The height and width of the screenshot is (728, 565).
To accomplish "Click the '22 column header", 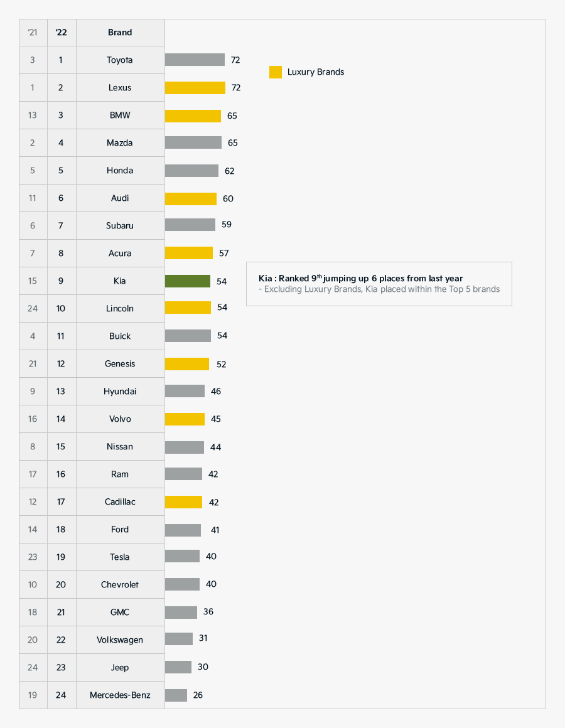I will (62, 33).
